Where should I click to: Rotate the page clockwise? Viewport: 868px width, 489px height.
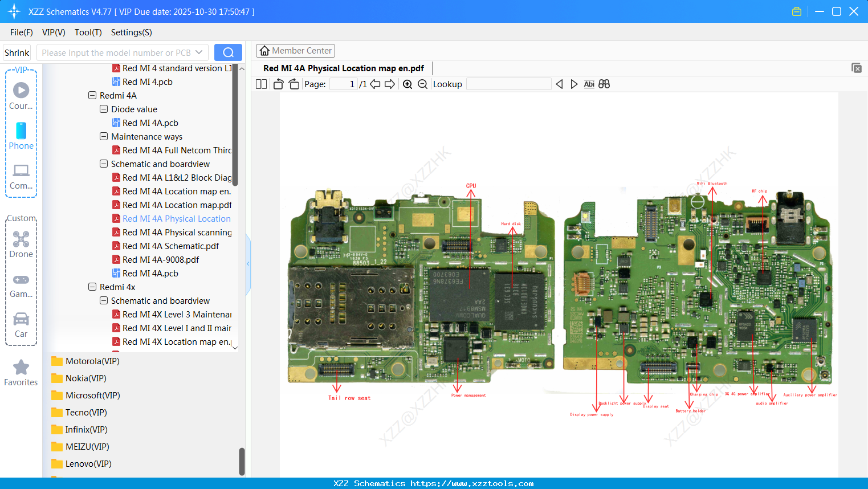[294, 84]
